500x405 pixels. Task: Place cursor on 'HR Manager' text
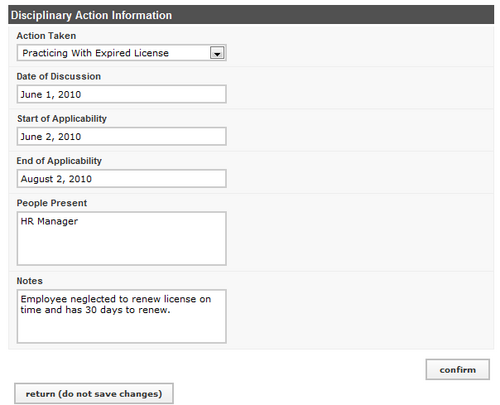pyautogui.click(x=49, y=221)
